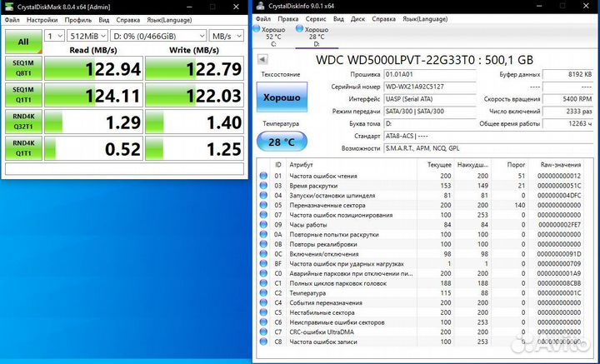This screenshot has width=600, height=364.
Task: Open the drive selector D: 0% dropdown
Action: [x=158, y=36]
